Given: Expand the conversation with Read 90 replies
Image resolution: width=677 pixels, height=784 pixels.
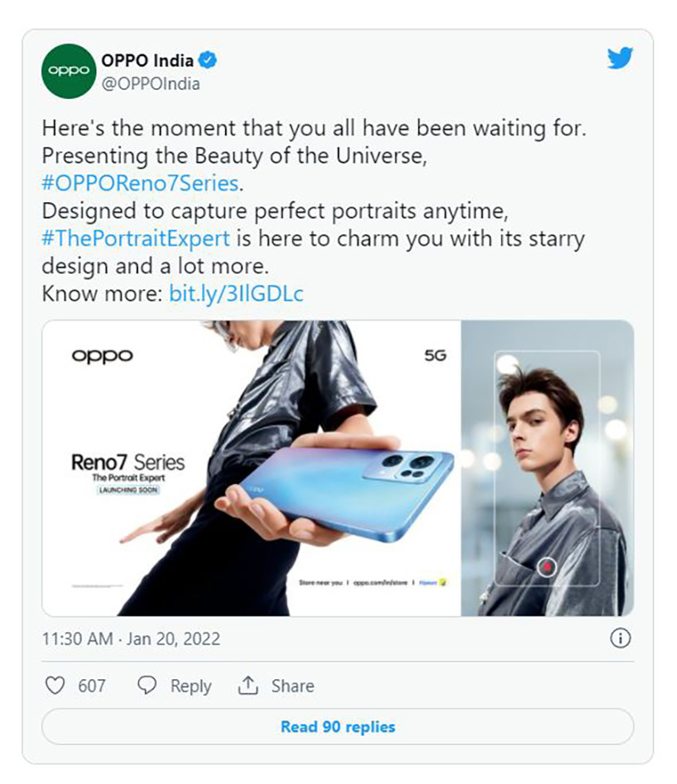Looking at the screenshot, I should click(338, 726).
